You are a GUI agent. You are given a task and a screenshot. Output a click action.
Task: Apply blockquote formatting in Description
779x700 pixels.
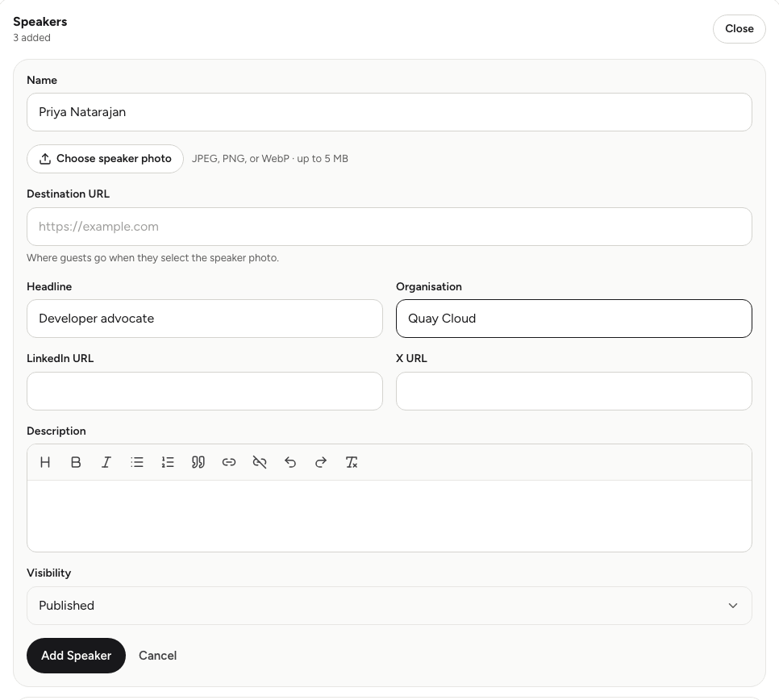[198, 463]
